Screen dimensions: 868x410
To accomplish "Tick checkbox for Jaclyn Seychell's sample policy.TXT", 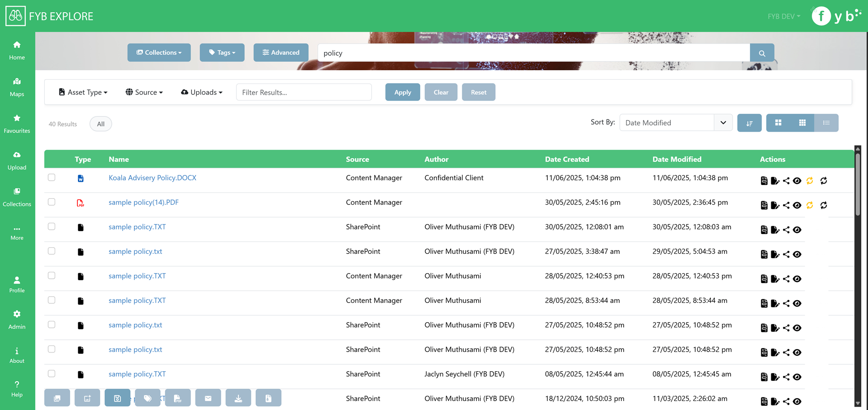I will [x=51, y=374].
